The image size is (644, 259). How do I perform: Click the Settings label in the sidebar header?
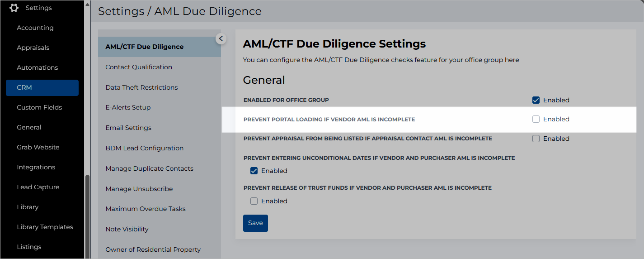38,8
